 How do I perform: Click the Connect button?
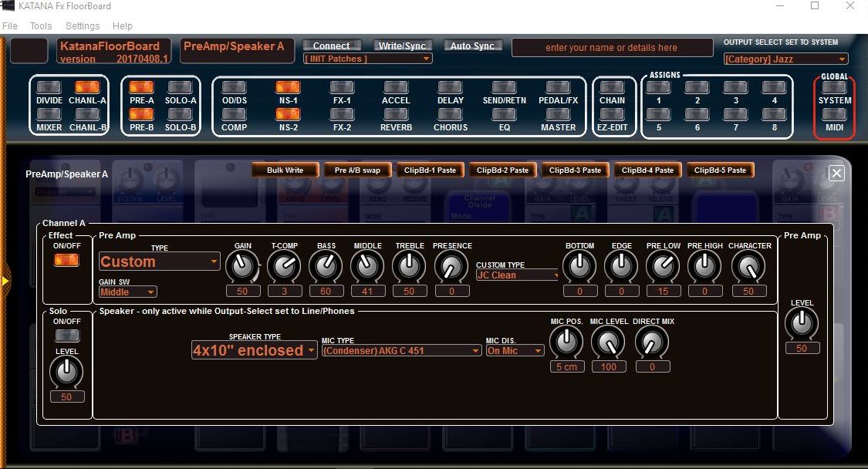[x=332, y=46]
